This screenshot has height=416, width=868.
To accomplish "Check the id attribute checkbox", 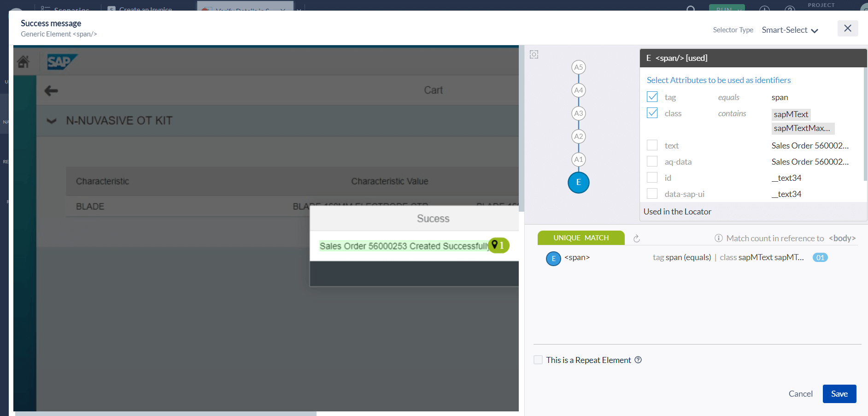I will click(x=652, y=178).
